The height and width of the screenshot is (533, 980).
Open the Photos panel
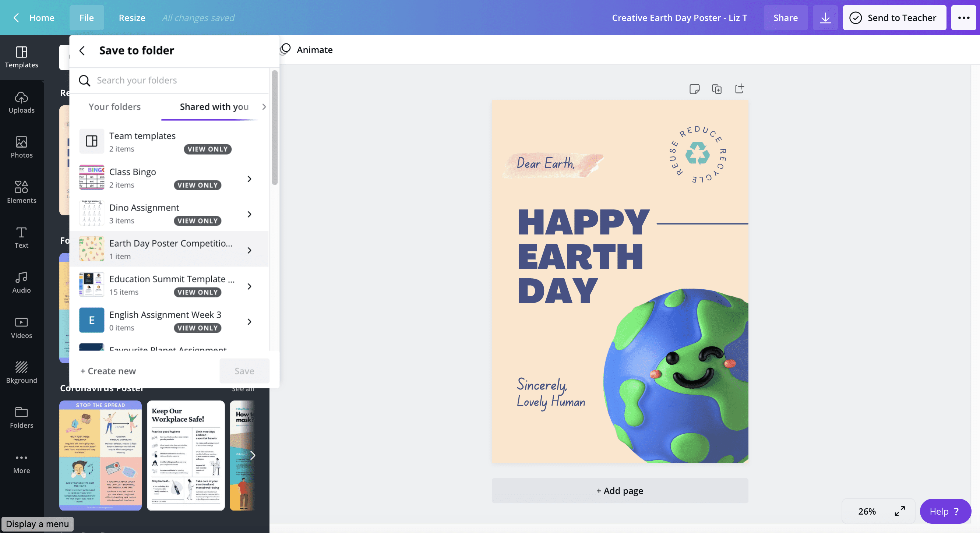pos(21,148)
